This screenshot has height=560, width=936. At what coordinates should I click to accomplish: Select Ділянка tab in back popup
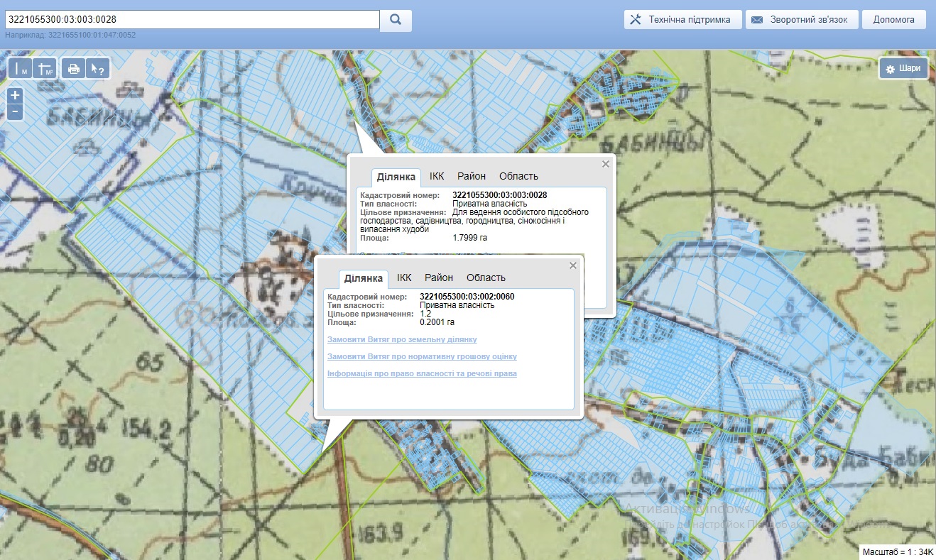(x=396, y=177)
